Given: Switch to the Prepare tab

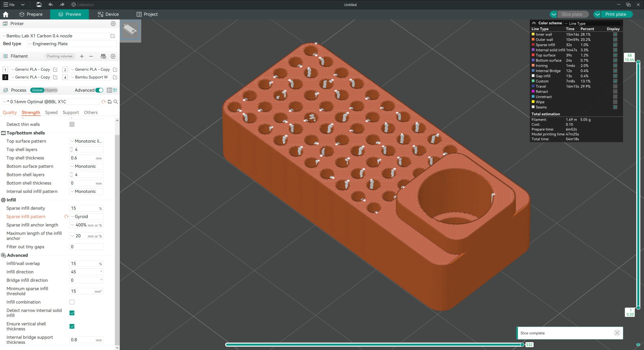Looking at the screenshot, I should pyautogui.click(x=31, y=14).
